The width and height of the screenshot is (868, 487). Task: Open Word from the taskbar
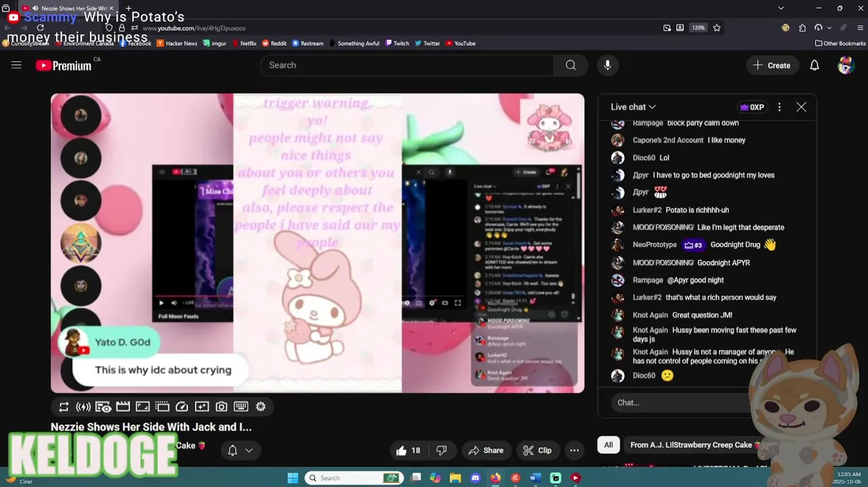click(535, 478)
